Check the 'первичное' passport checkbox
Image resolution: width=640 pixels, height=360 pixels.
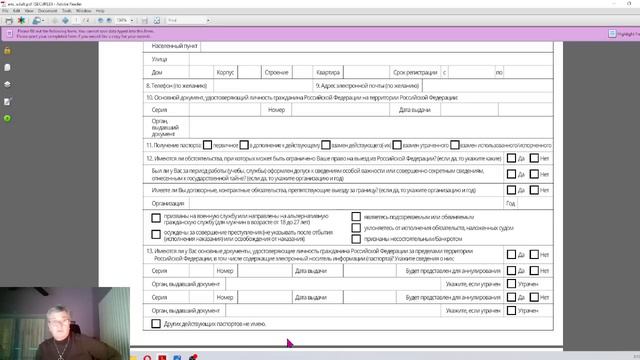pyautogui.click(x=207, y=145)
